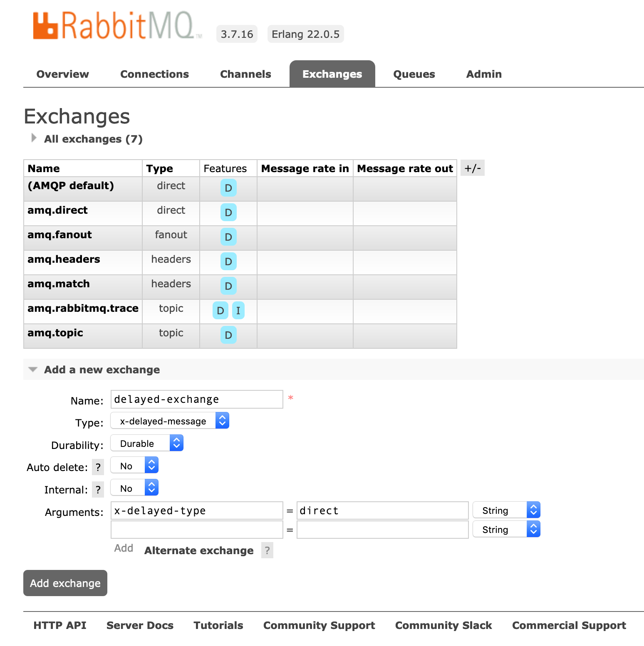The height and width of the screenshot is (646, 644).
Task: Toggle table columns with the +/- button
Action: coord(473,168)
